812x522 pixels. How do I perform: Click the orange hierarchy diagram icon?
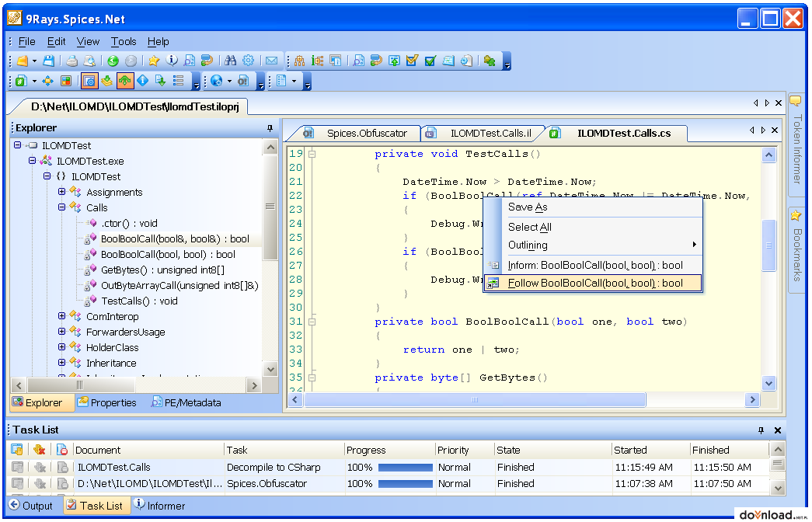click(x=299, y=61)
